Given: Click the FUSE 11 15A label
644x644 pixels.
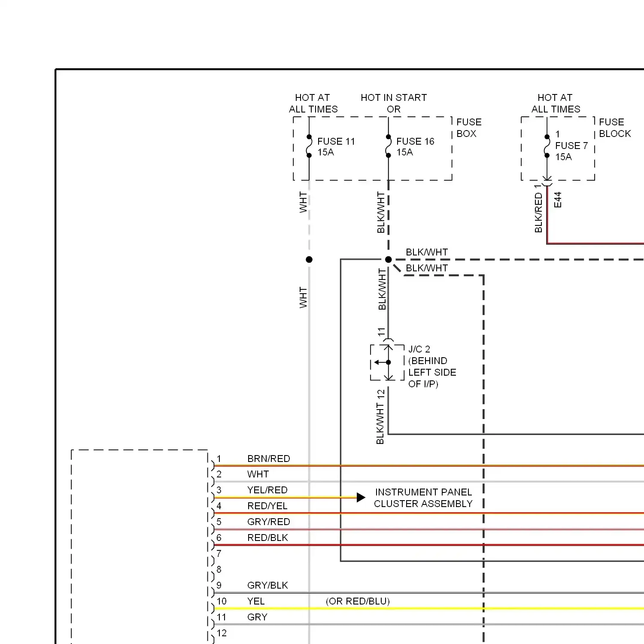Looking at the screenshot, I should [336, 147].
